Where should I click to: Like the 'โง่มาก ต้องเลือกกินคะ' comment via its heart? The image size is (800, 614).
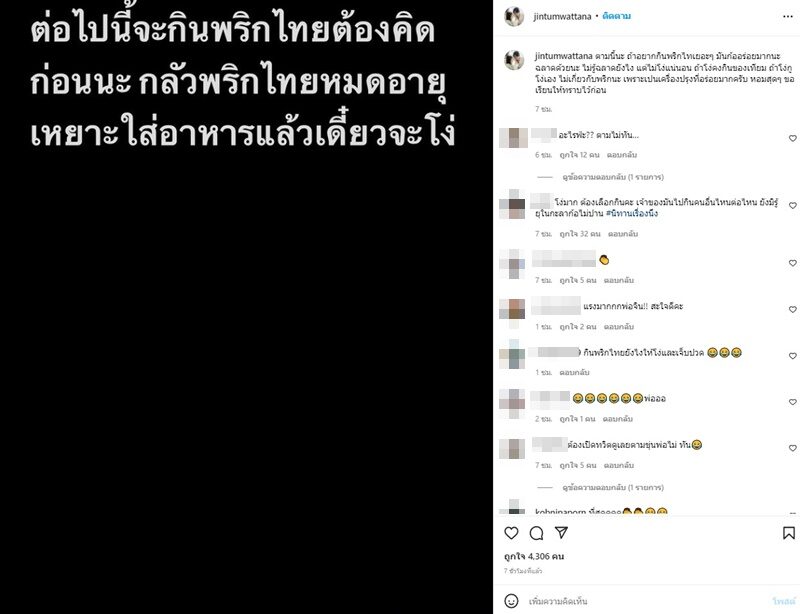tap(792, 206)
